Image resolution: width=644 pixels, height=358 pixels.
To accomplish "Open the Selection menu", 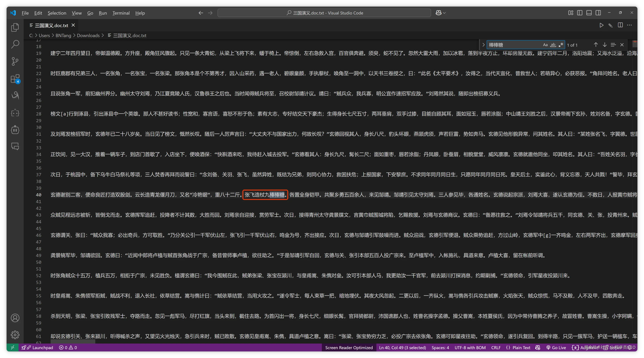I will (57, 13).
